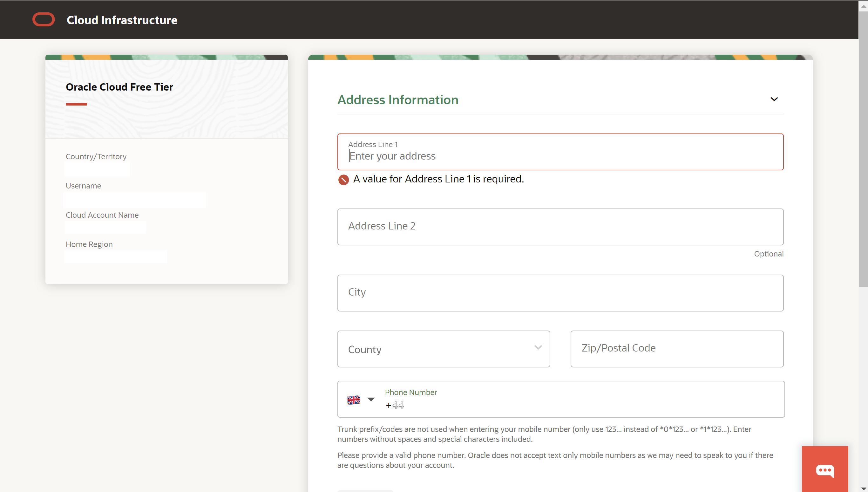This screenshot has height=492, width=868.
Task: Click the trunk prefix instructions text
Action: 544,434
